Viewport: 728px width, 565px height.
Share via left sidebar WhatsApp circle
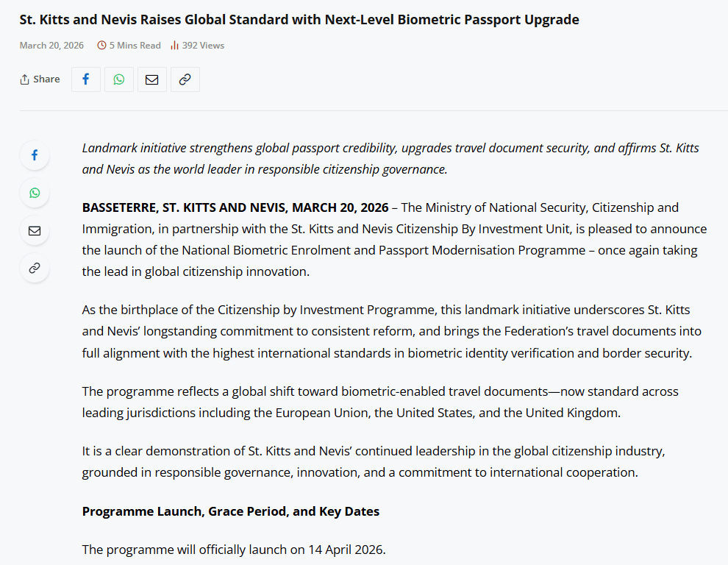[35, 193]
